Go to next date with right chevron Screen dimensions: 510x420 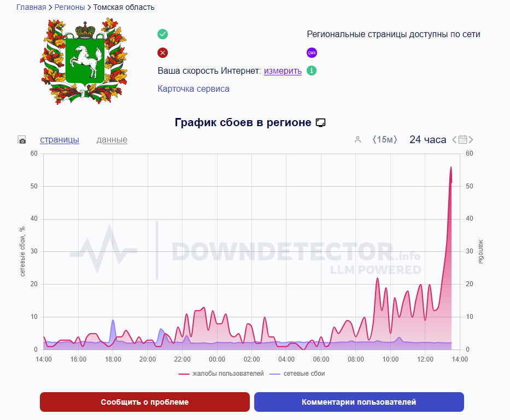coord(471,140)
